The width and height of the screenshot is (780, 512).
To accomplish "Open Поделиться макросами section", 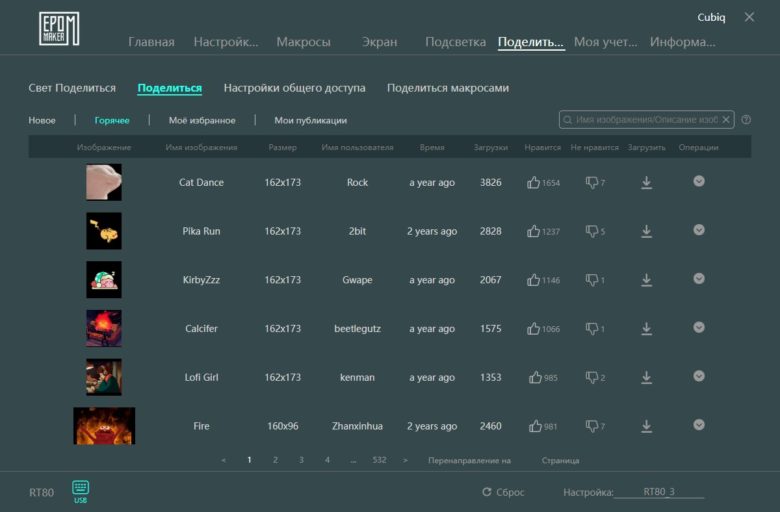I will pyautogui.click(x=448, y=88).
